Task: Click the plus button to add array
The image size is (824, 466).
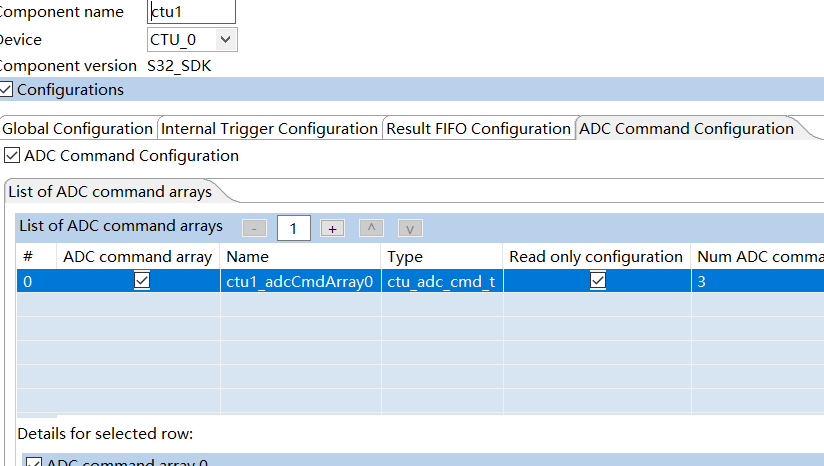Action: 332,228
